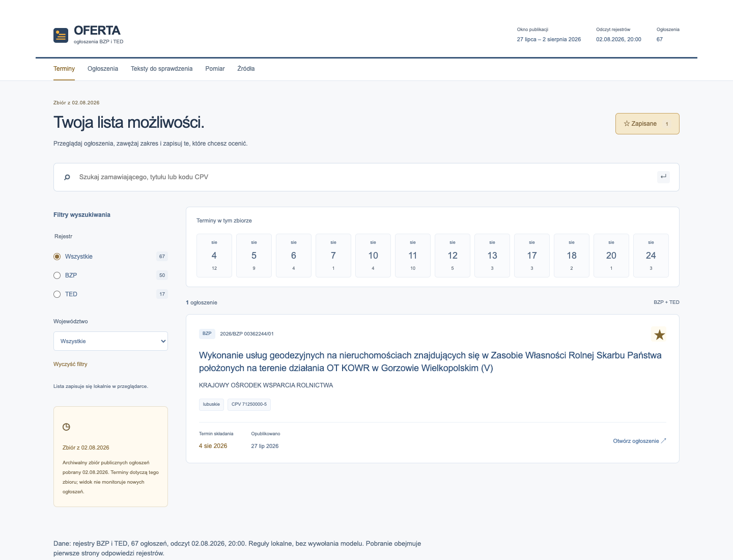733x560 pixels.
Task: Open the Zapisane saved list button
Action: point(647,124)
